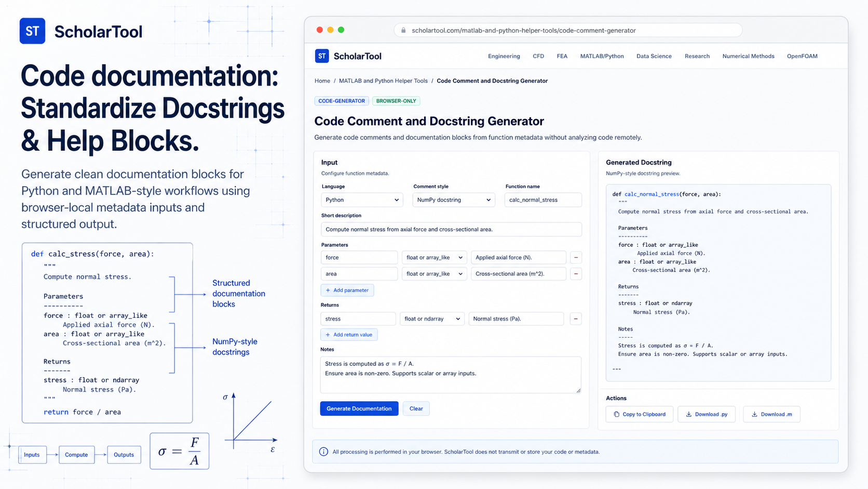Click 'NumPy-style docstring preview.' subtitle
Viewport: 868px width, 489px height.
tap(643, 174)
